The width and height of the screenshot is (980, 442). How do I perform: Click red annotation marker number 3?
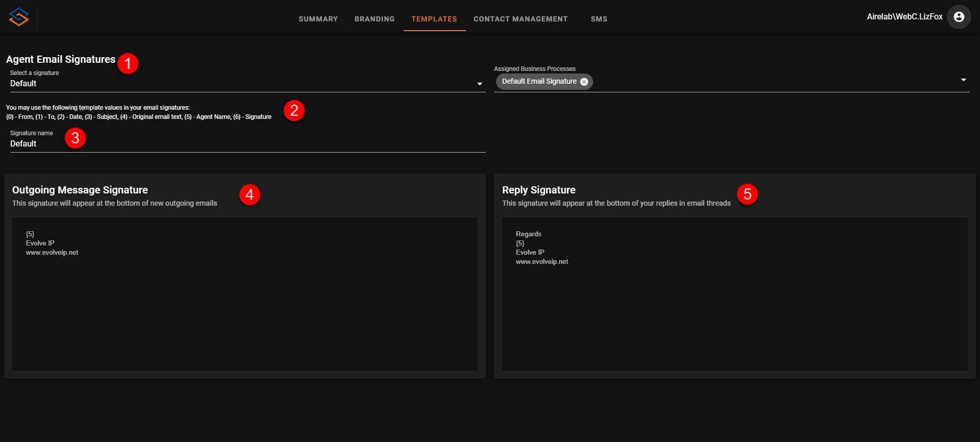pos(75,138)
